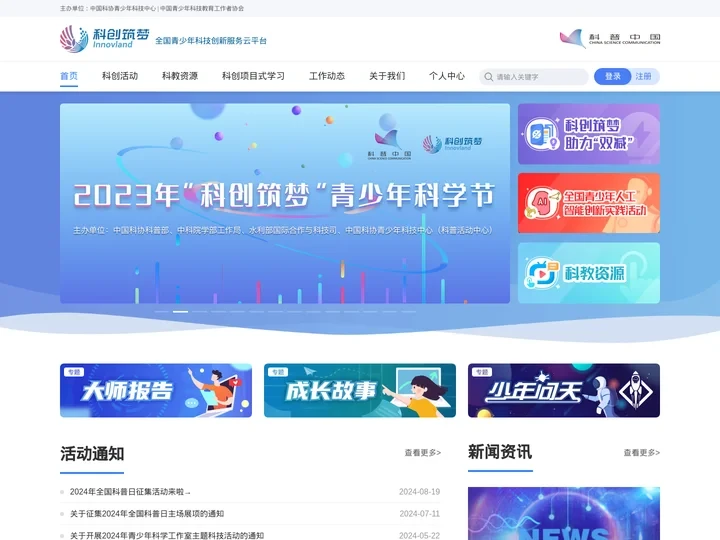Open notice 关于征集2024年全国科普日主场展项的通知

point(147,514)
